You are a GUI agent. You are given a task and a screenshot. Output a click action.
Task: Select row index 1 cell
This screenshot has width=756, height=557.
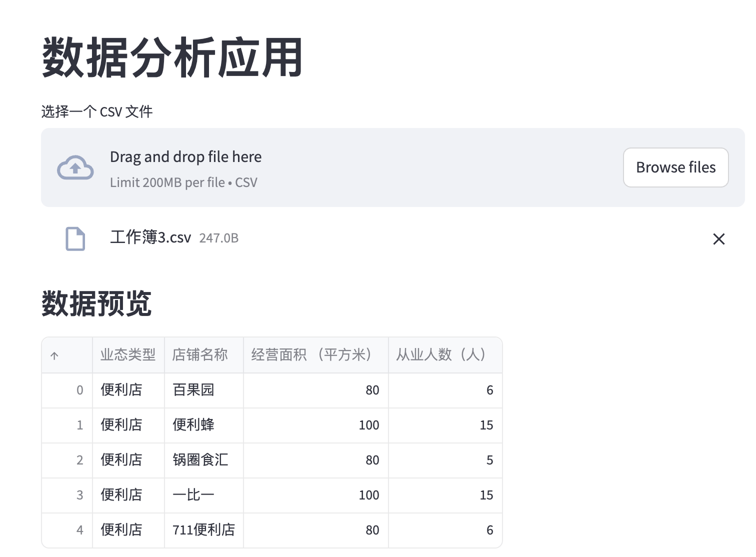click(67, 425)
